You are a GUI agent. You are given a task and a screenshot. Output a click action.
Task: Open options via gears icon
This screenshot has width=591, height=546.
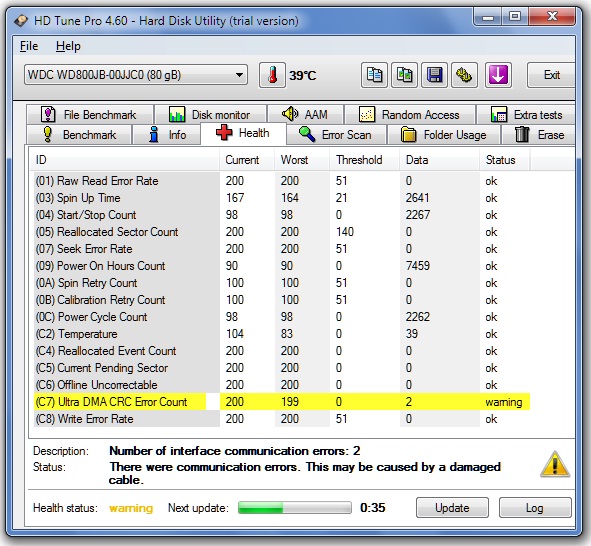point(464,75)
